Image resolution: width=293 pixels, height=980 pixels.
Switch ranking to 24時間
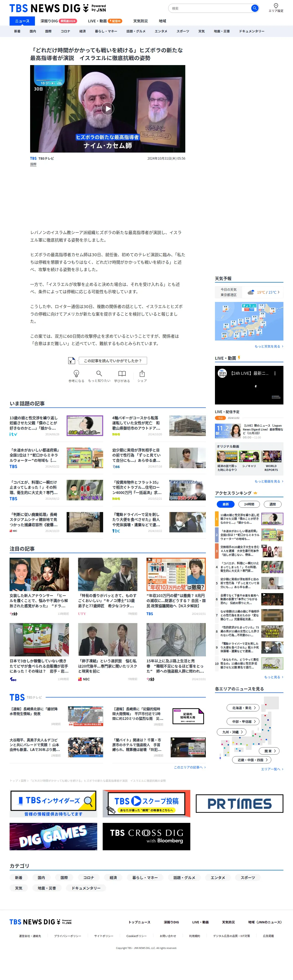click(249, 504)
